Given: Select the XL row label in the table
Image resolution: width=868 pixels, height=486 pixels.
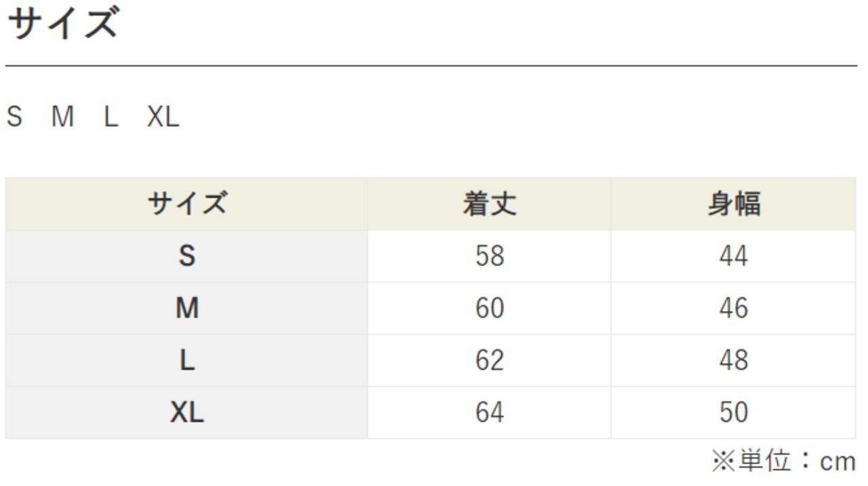Looking at the screenshot, I should tap(186, 412).
